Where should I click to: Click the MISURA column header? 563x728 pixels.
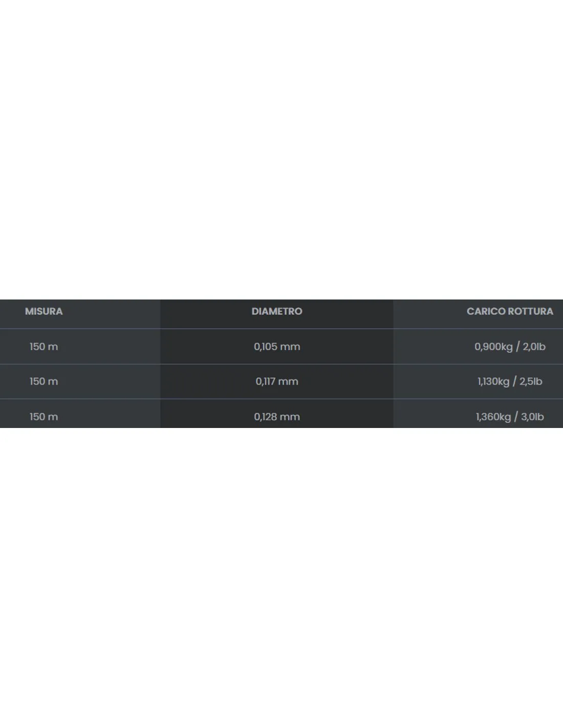[x=44, y=311]
